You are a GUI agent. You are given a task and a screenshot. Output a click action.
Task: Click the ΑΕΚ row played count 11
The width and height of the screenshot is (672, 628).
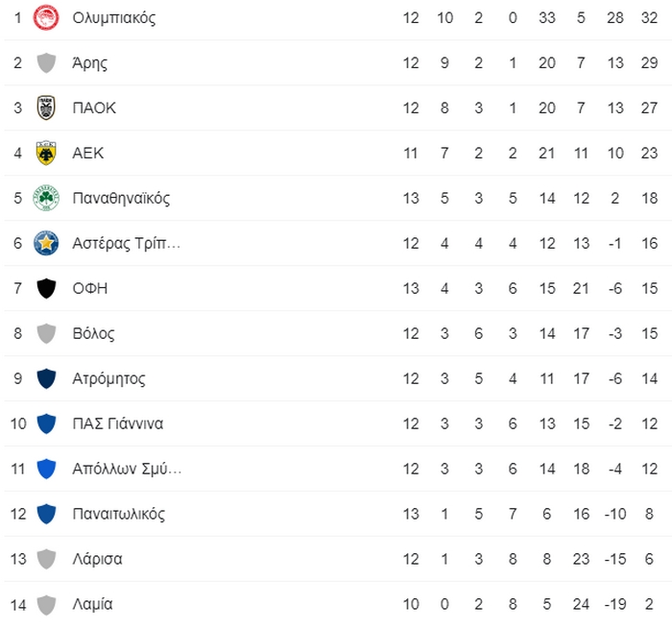(x=411, y=153)
